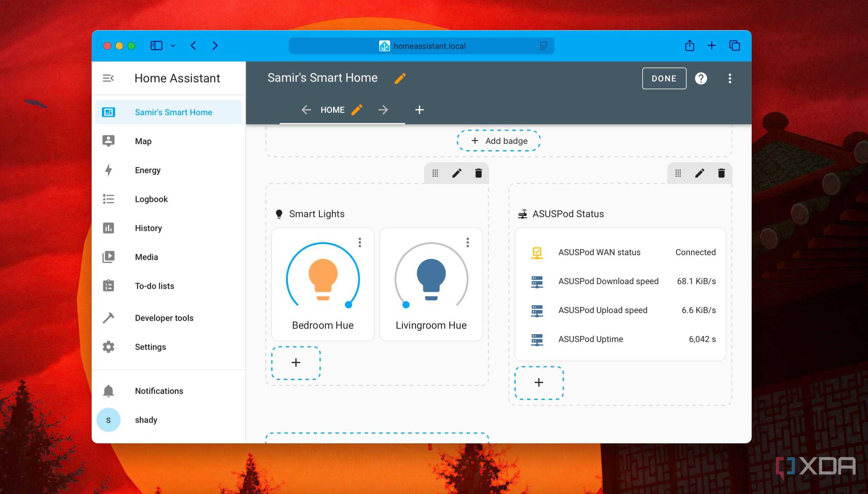Click the Logbook list icon
This screenshot has width=868, height=494.
tap(108, 199)
